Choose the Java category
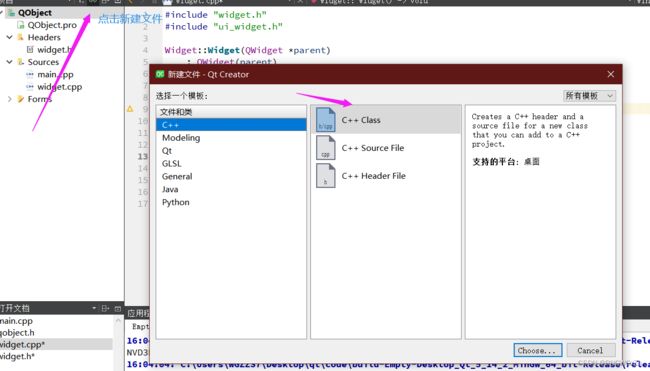The width and height of the screenshot is (650, 371). pyautogui.click(x=231, y=189)
